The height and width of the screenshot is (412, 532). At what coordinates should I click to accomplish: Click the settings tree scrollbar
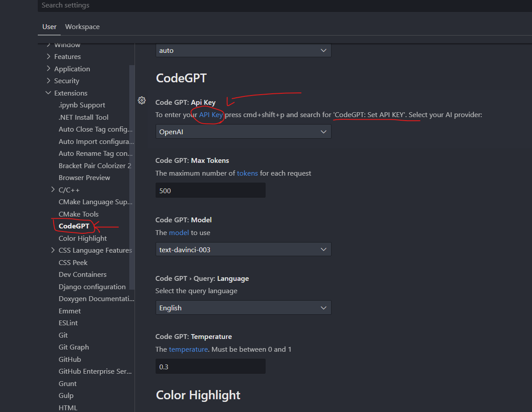pyautogui.click(x=132, y=177)
